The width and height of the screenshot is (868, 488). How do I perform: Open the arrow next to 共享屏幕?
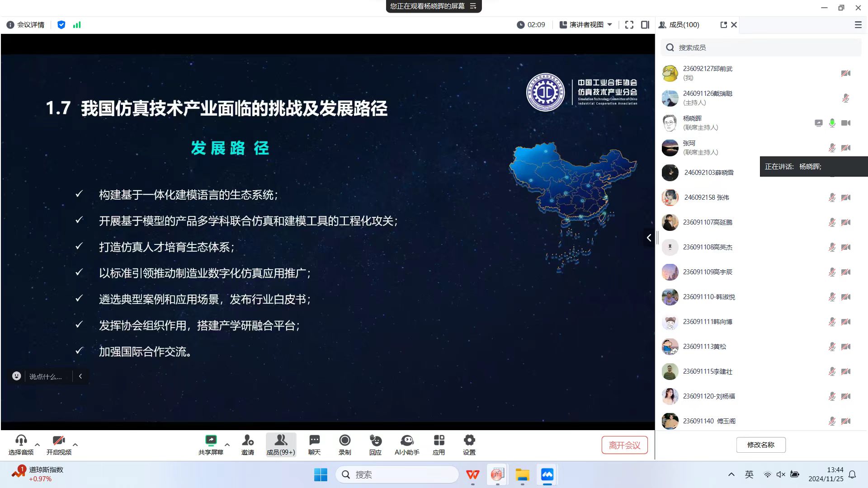[x=227, y=445]
